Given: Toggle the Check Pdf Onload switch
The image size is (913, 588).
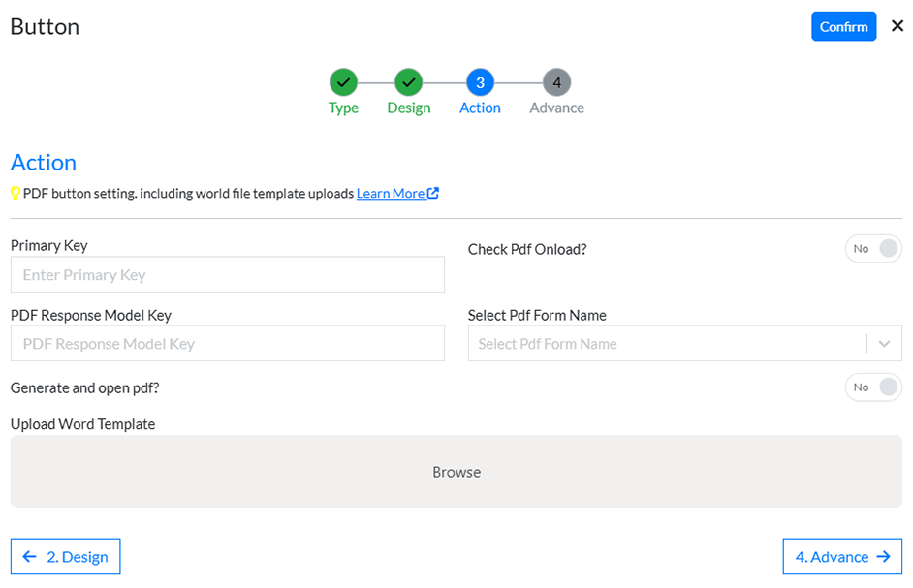Looking at the screenshot, I should (873, 249).
